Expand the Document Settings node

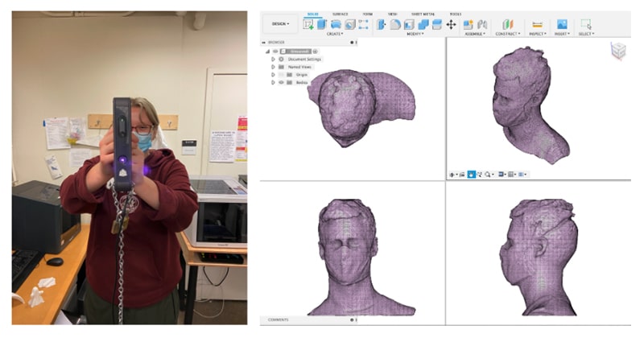[x=273, y=59]
